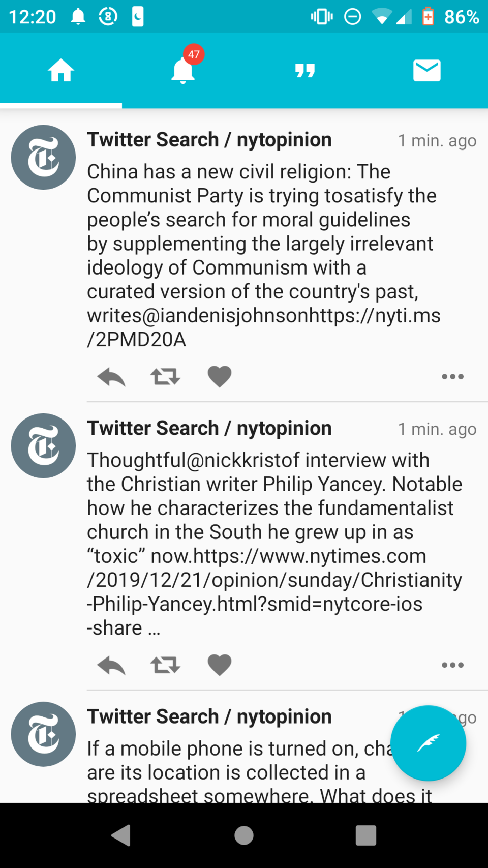Reply to the China civil religion tweet

click(111, 377)
